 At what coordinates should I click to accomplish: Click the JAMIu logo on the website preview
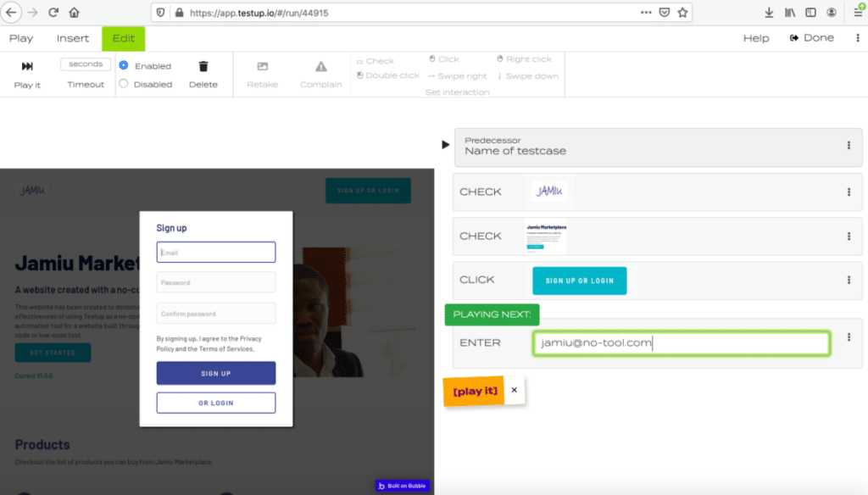pyautogui.click(x=32, y=190)
